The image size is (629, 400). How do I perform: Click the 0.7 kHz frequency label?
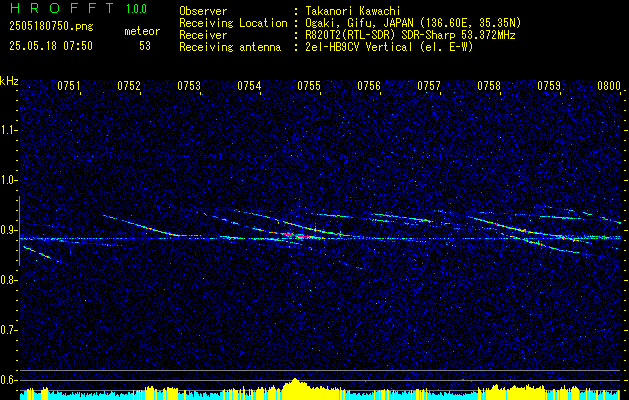coord(9,330)
